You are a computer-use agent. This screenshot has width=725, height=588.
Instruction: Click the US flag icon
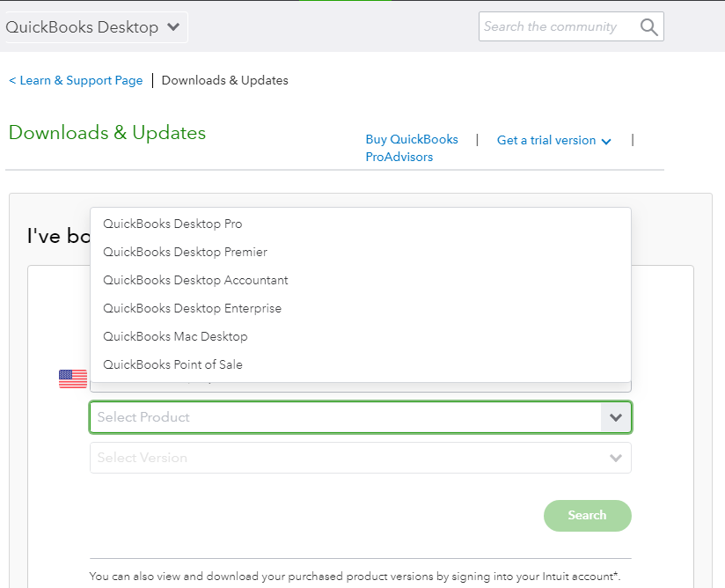point(73,379)
